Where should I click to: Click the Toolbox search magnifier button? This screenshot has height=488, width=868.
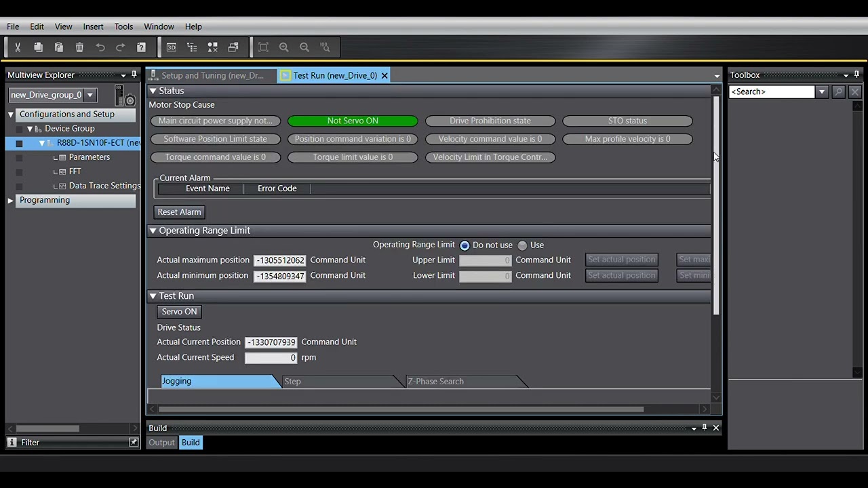tap(838, 91)
